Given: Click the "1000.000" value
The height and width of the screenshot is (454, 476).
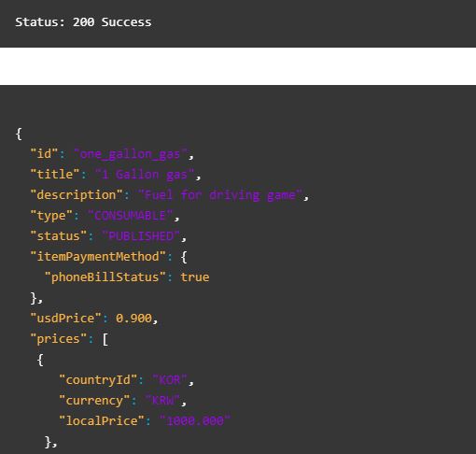Looking at the screenshot, I should tap(195, 421).
